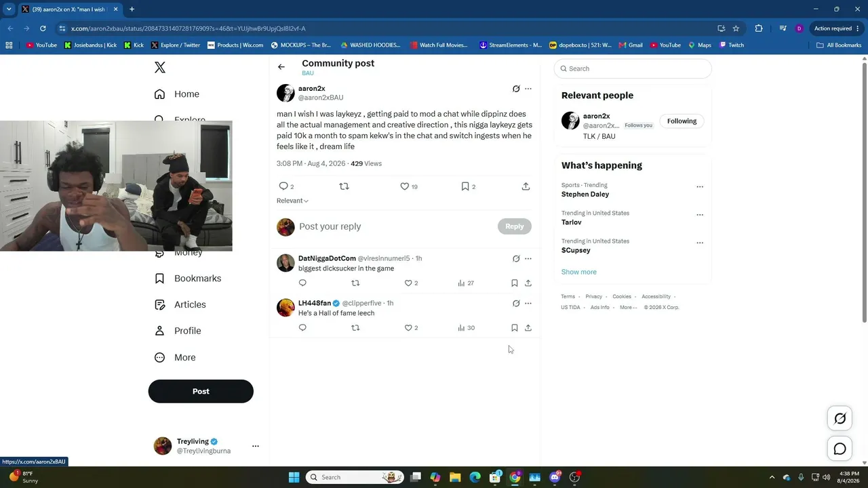This screenshot has width=868, height=488.
Task: Open Grok floating button
Action: (x=840, y=419)
